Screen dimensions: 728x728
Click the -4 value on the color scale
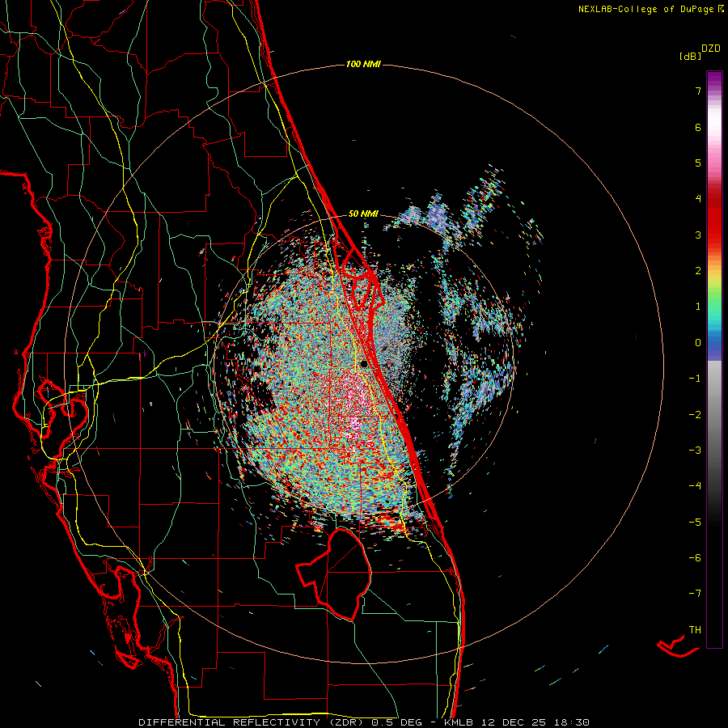[695, 486]
